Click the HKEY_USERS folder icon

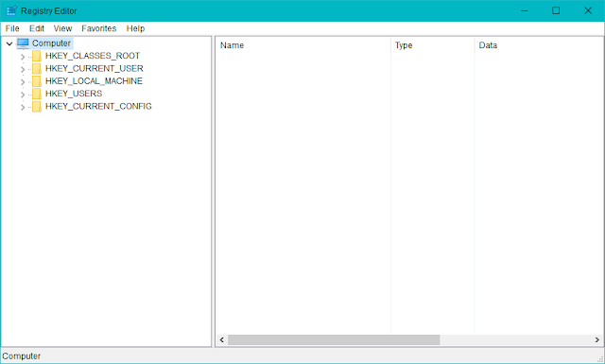37,94
